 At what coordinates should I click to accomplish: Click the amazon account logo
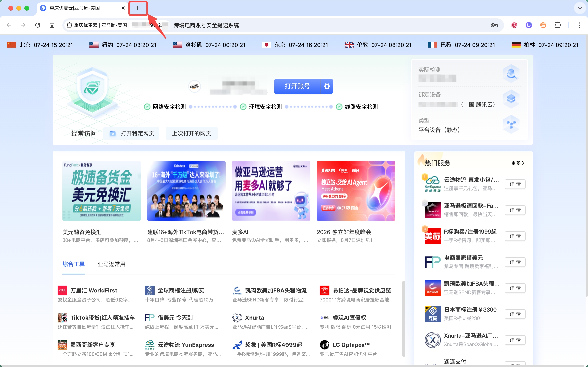pos(195,86)
